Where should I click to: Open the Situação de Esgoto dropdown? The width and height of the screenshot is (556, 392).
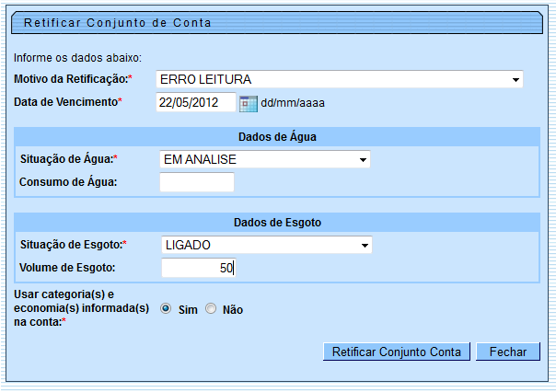266,246
